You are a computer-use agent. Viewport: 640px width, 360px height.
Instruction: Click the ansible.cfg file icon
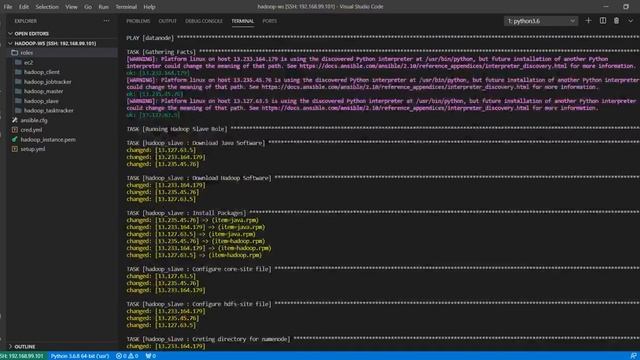click(x=15, y=120)
